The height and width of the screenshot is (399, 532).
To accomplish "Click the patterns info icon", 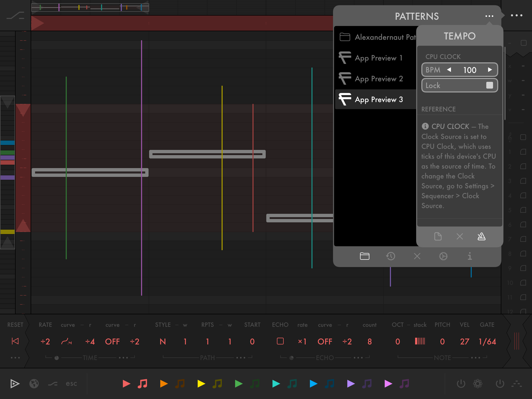I will (x=469, y=256).
